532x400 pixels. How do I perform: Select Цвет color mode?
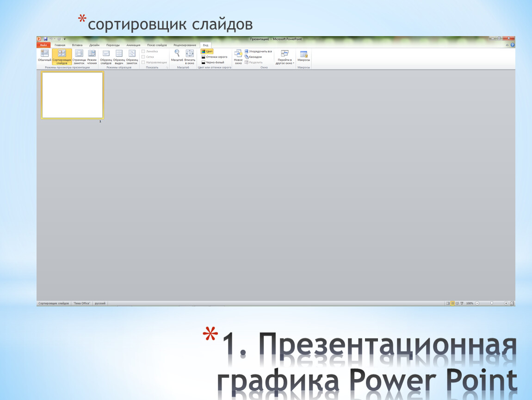tap(207, 51)
